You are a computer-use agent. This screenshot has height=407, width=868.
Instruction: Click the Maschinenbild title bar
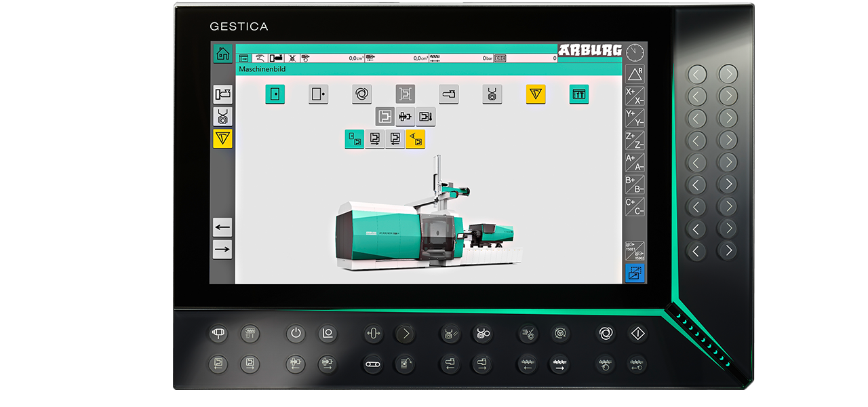[429, 69]
